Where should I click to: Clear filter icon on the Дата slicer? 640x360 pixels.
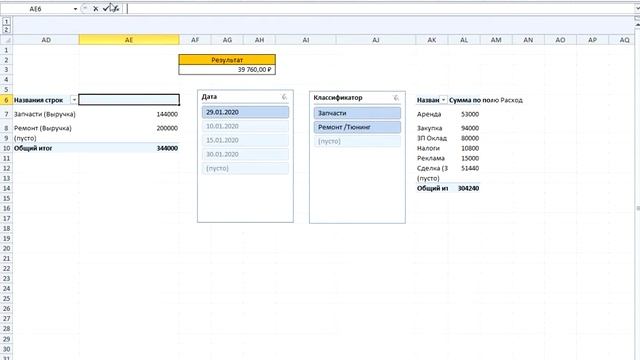pos(284,97)
